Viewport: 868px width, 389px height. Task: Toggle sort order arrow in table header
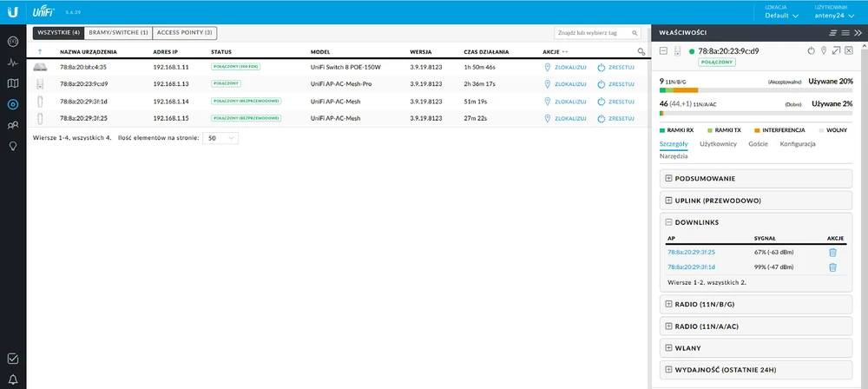pyautogui.click(x=40, y=52)
